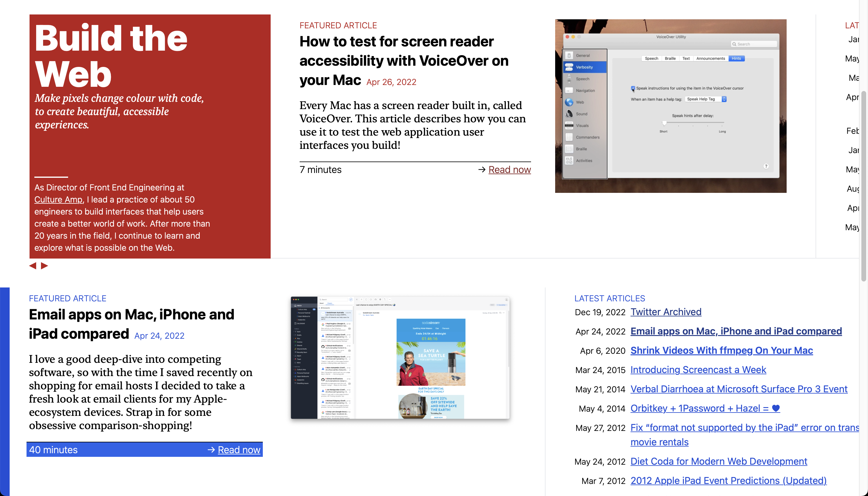Click the Build the Web heading
Screen dimensions: 868x496
[x=111, y=55]
